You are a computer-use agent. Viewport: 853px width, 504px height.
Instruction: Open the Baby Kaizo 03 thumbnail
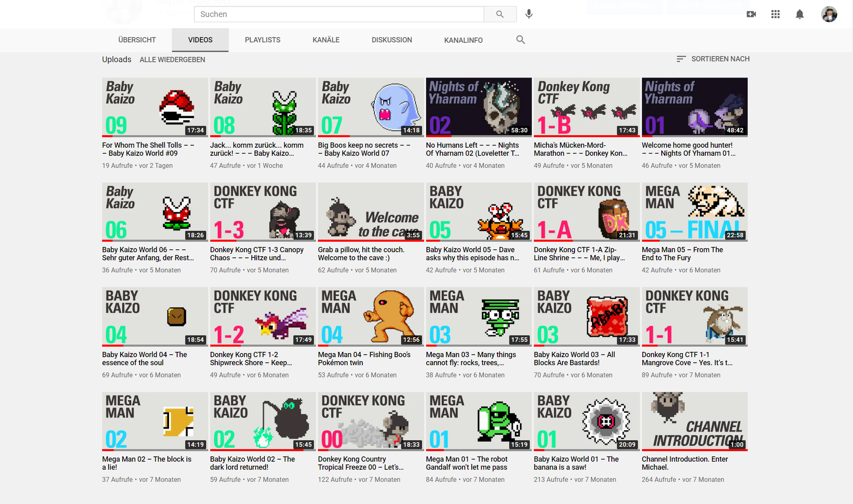587,316
